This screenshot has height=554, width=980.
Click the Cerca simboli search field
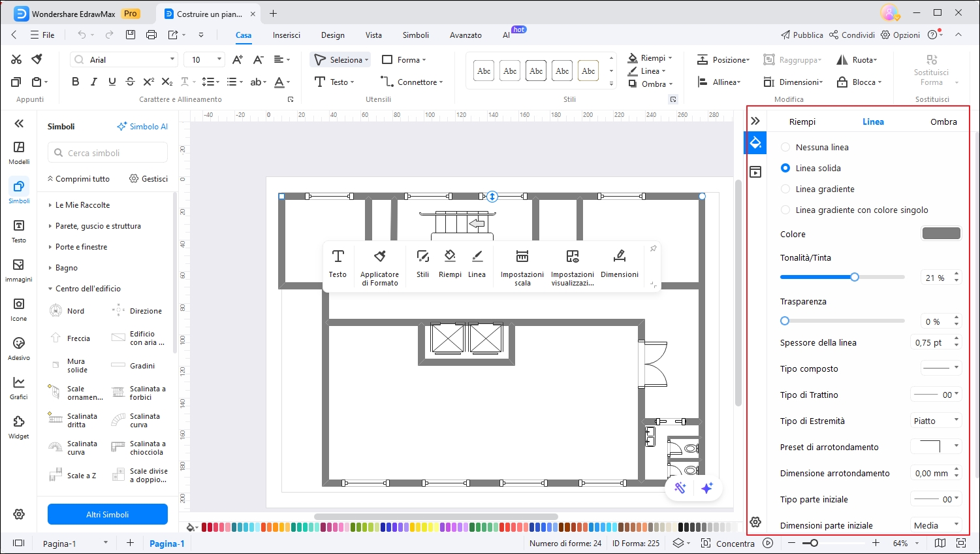coord(108,153)
